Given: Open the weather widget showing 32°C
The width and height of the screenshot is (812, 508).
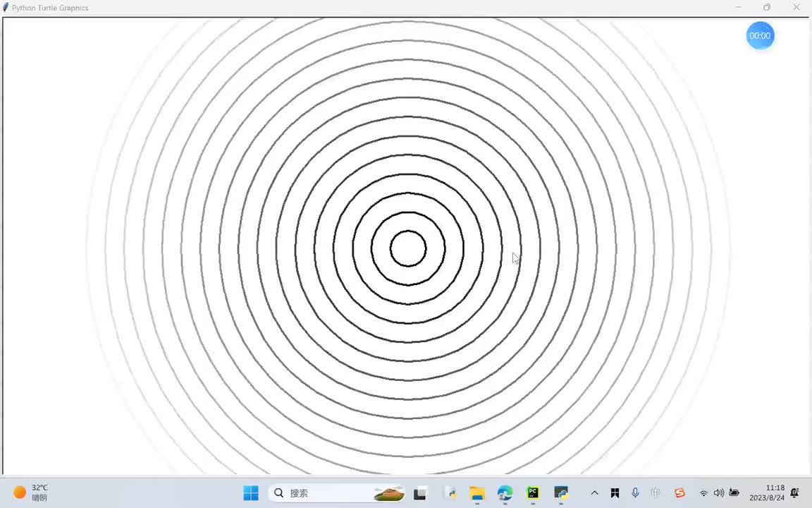Looking at the screenshot, I should [30, 493].
